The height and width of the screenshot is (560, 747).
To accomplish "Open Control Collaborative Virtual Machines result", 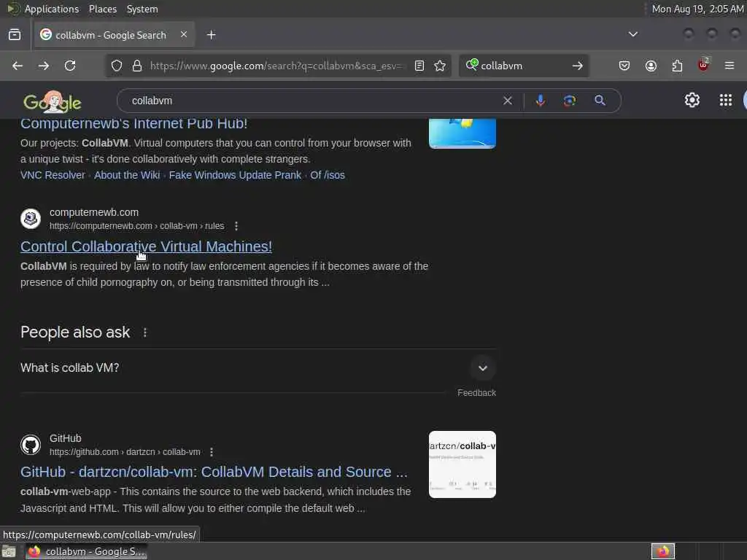I will [146, 246].
